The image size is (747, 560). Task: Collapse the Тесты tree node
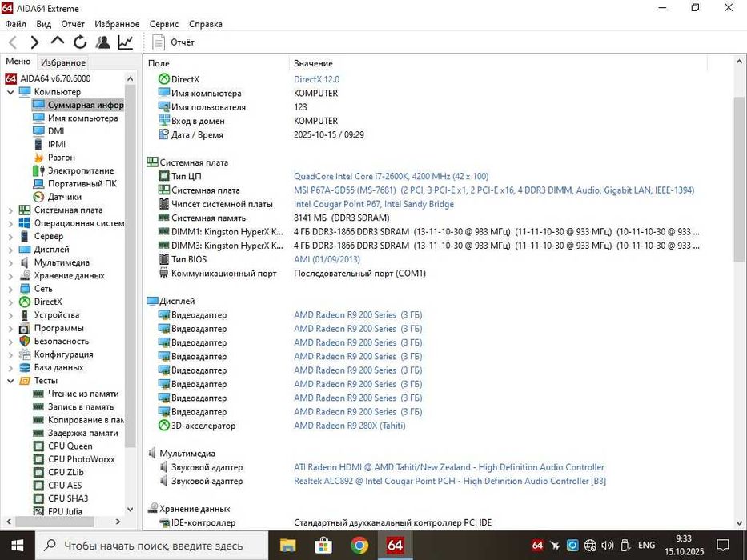click(x=10, y=381)
